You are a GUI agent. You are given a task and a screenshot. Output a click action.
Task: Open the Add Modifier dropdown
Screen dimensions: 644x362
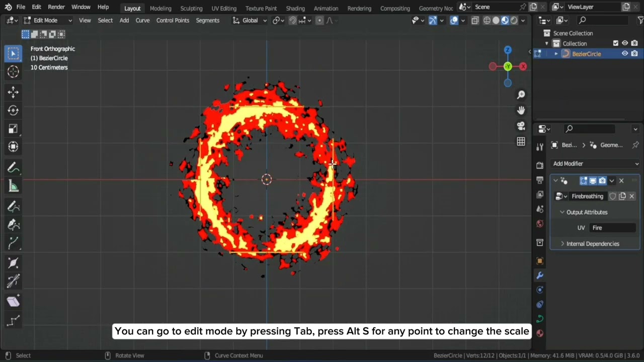point(596,163)
